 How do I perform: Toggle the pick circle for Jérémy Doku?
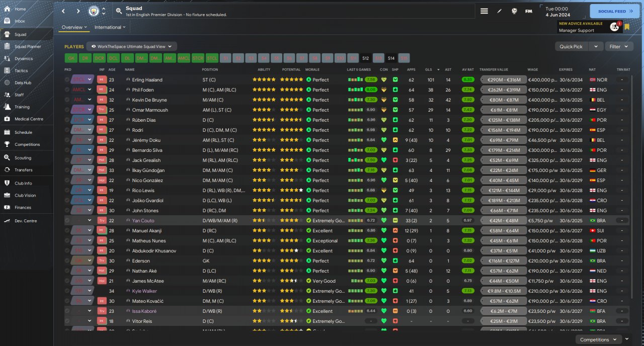[x=67, y=140]
